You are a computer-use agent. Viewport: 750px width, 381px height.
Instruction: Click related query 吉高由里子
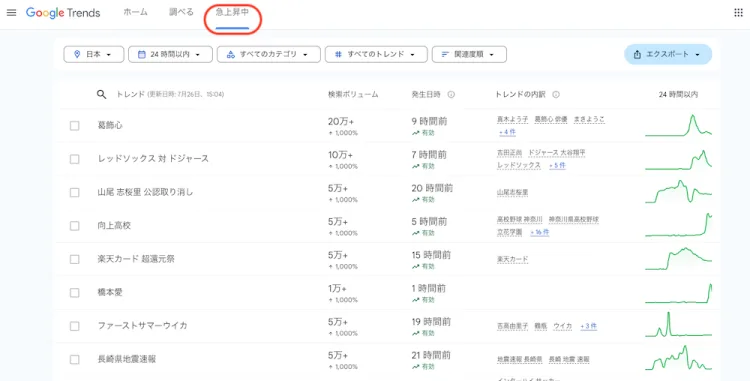(x=513, y=326)
